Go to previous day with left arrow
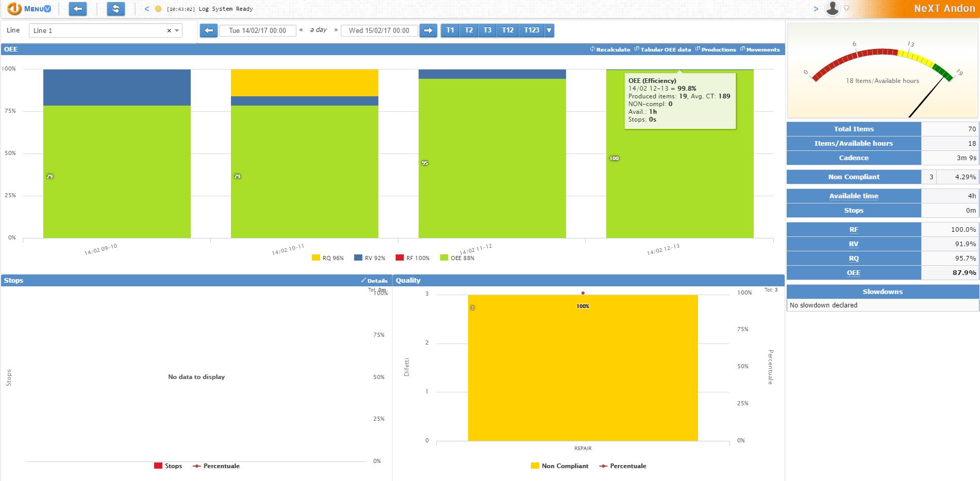 (208, 30)
